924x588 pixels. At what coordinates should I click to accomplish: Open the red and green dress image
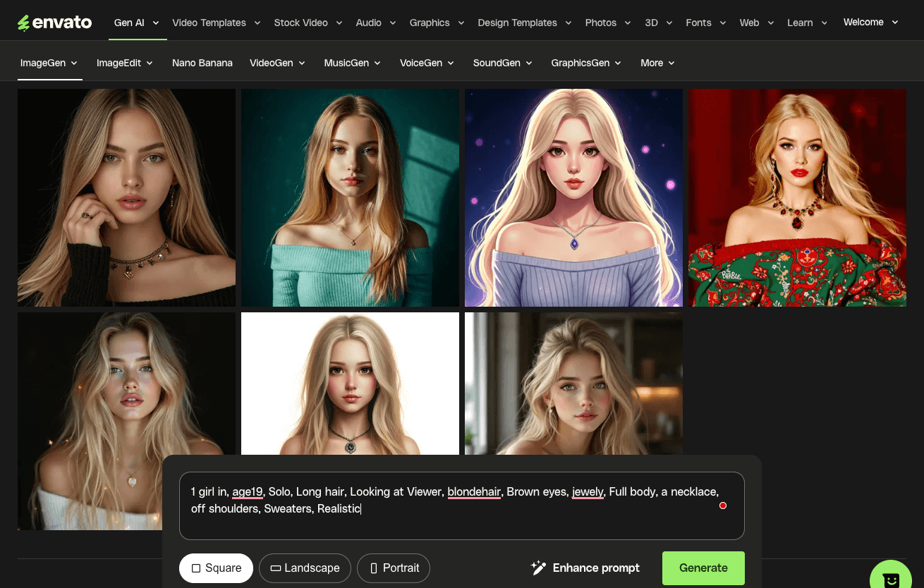(797, 197)
